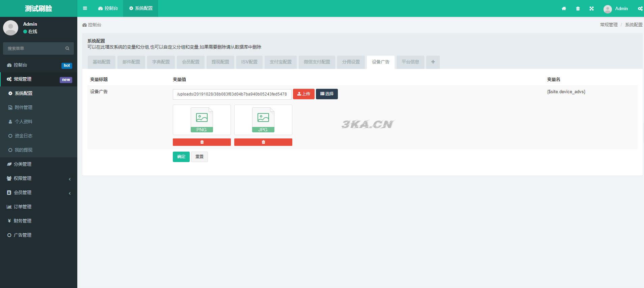
Task: Select the 分佣设置 tab
Action: click(x=351, y=62)
